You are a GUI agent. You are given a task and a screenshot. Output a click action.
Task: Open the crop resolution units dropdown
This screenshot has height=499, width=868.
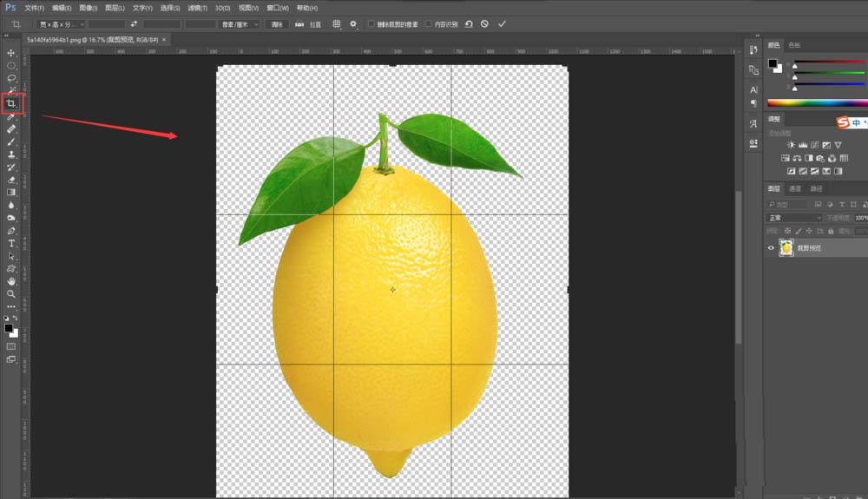tap(240, 24)
